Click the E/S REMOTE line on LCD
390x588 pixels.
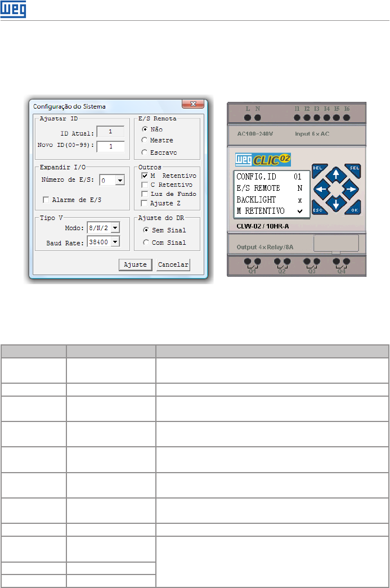click(x=269, y=188)
